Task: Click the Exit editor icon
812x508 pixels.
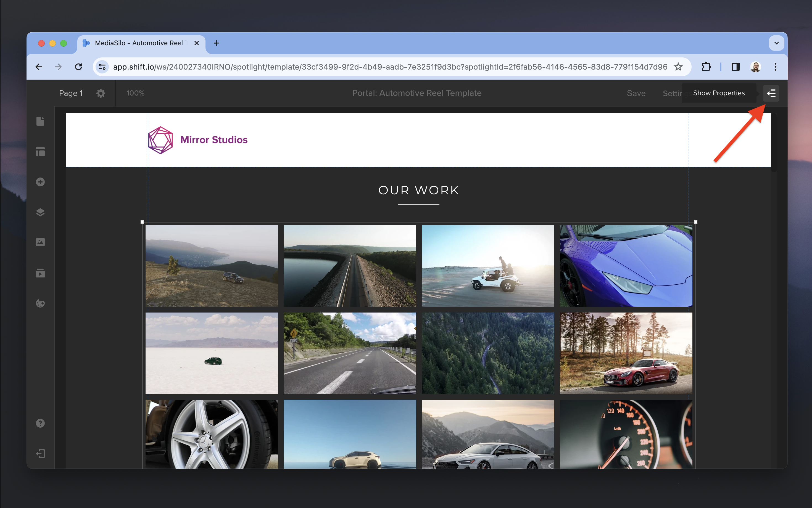Action: coord(40,454)
